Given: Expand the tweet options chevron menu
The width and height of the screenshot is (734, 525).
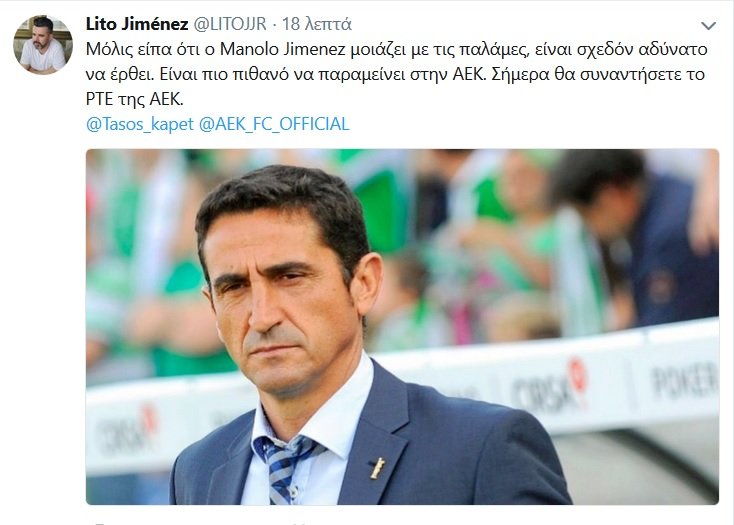Looking at the screenshot, I should click(x=708, y=26).
